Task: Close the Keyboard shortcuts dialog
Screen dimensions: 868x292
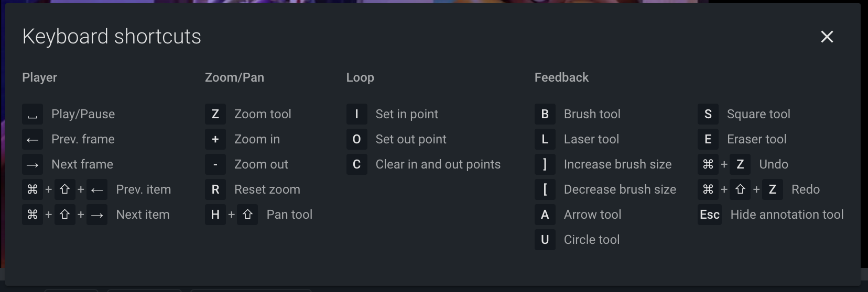Action: click(x=827, y=37)
